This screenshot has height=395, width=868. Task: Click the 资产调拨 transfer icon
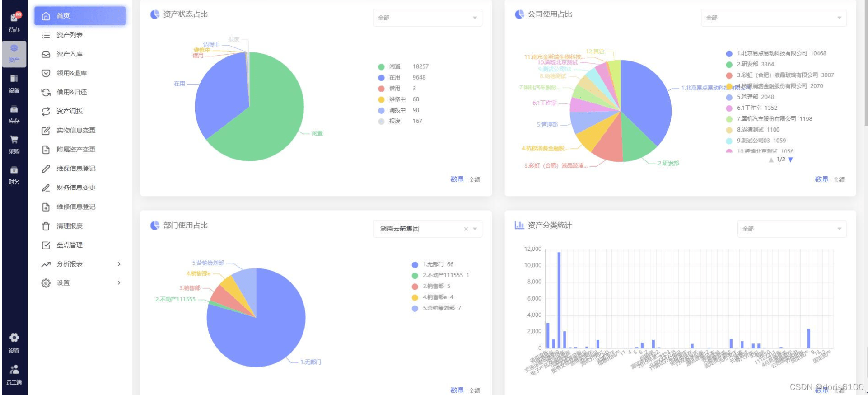[x=46, y=111]
